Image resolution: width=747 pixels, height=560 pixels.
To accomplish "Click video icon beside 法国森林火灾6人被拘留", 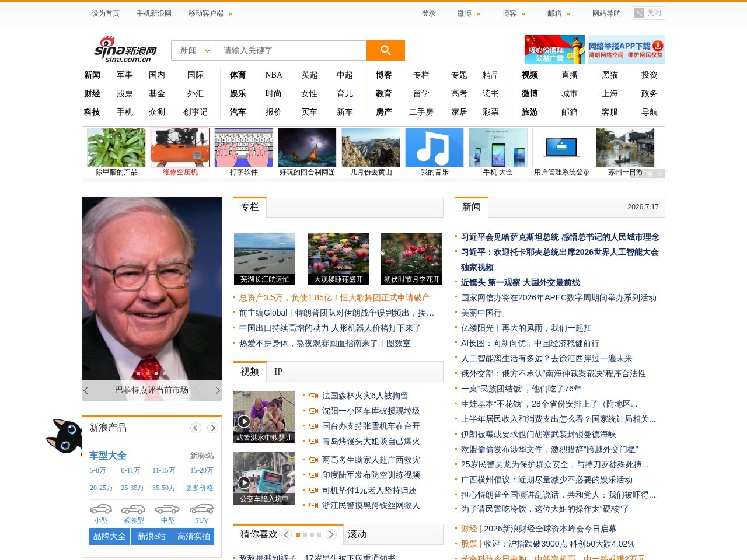I will tap(313, 396).
